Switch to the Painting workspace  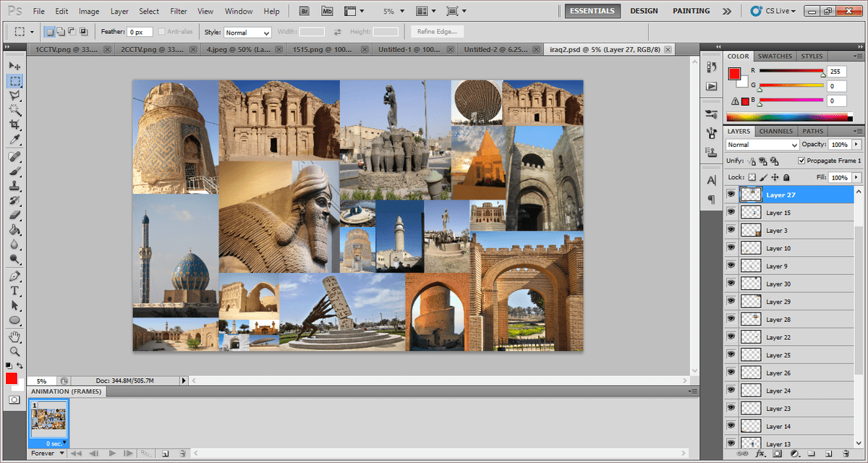point(691,12)
